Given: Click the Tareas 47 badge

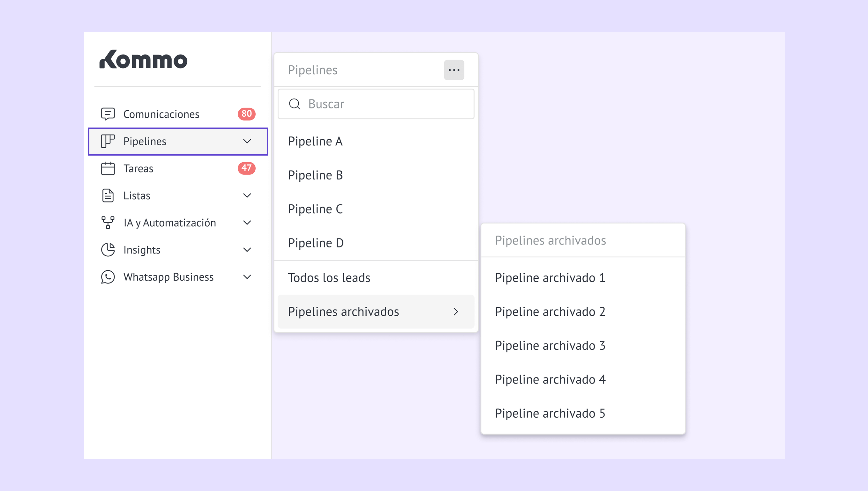Looking at the screenshot, I should click(x=246, y=168).
